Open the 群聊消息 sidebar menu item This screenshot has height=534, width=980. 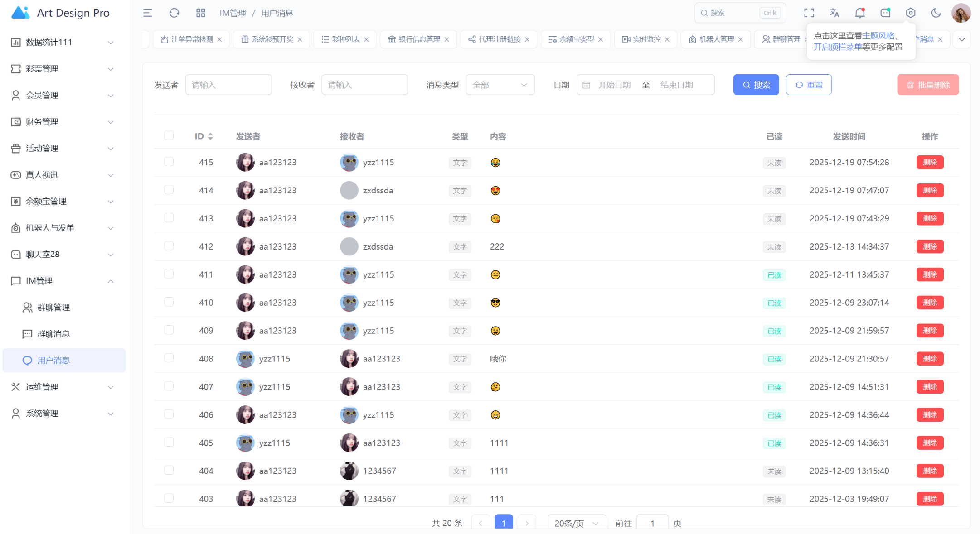53,334
